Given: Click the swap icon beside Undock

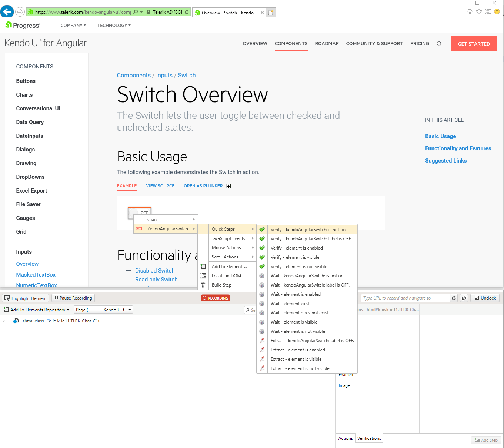Looking at the screenshot, I should pyautogui.click(x=464, y=298).
